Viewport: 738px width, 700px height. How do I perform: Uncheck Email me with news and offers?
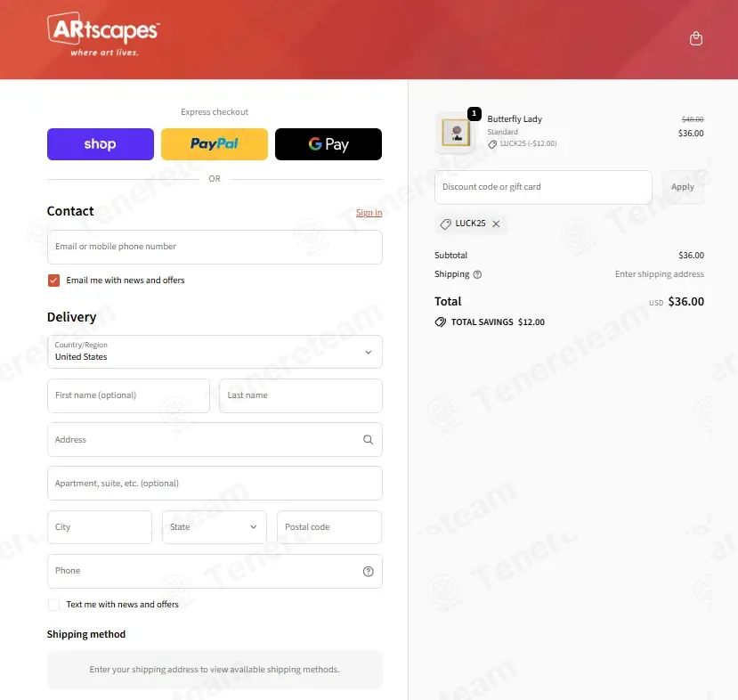[53, 281]
